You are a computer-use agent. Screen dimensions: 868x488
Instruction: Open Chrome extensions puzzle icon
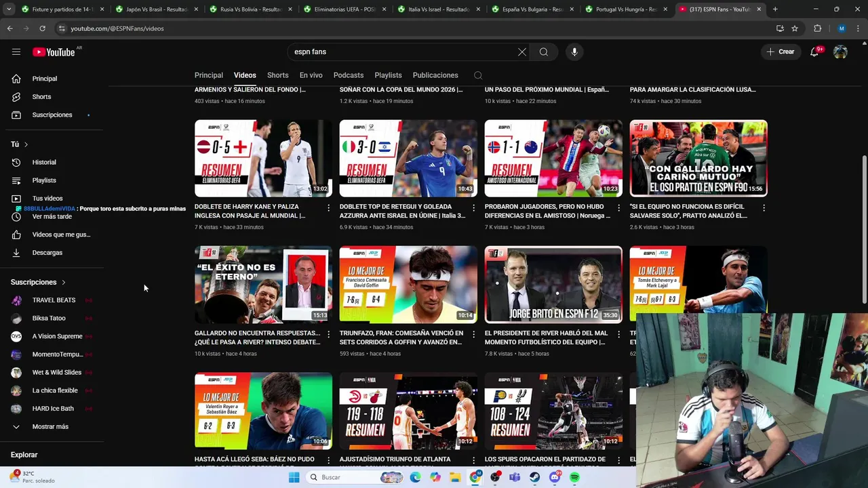coord(817,28)
